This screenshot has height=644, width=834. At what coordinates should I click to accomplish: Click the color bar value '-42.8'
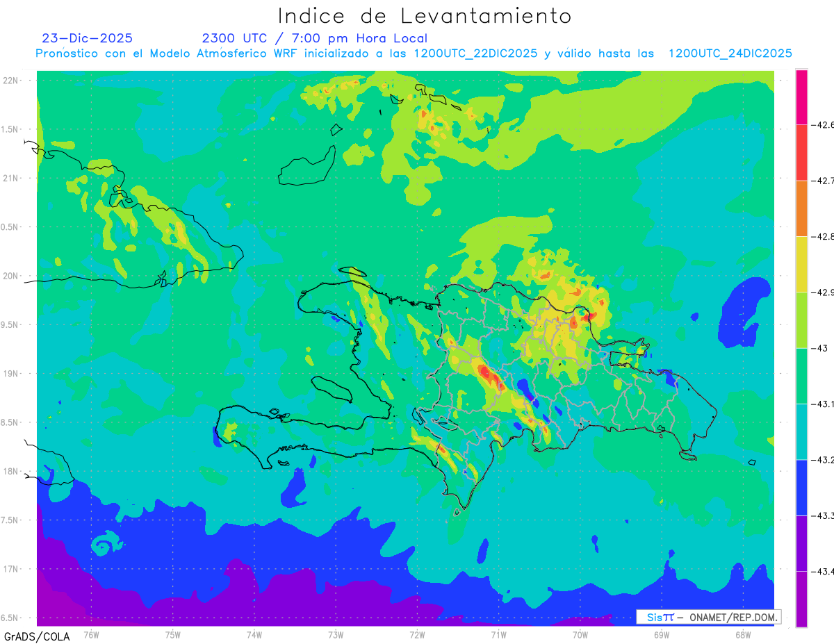[x=822, y=236]
